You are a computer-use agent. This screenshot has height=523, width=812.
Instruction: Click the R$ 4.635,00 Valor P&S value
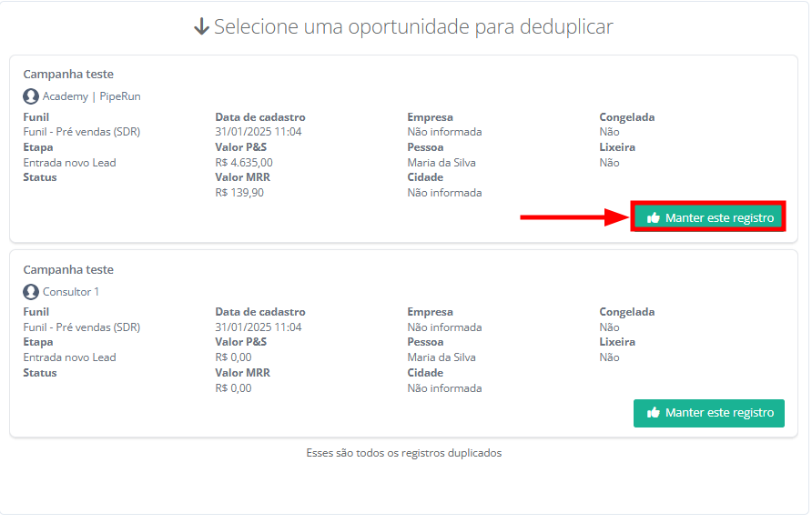[x=244, y=163]
